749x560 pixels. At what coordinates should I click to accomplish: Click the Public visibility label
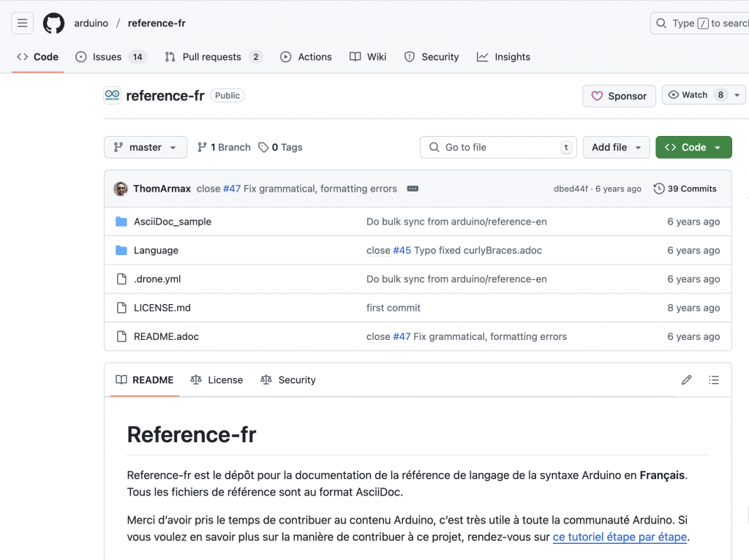click(x=227, y=96)
